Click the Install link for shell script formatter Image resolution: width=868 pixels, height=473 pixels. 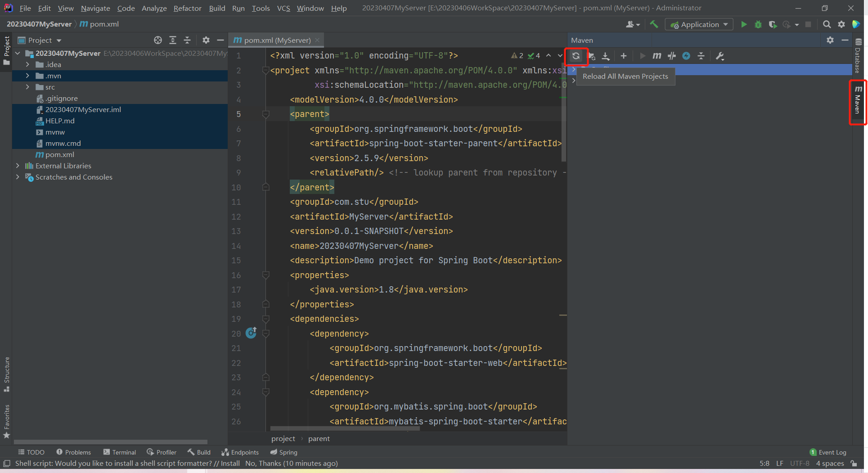coord(230,463)
